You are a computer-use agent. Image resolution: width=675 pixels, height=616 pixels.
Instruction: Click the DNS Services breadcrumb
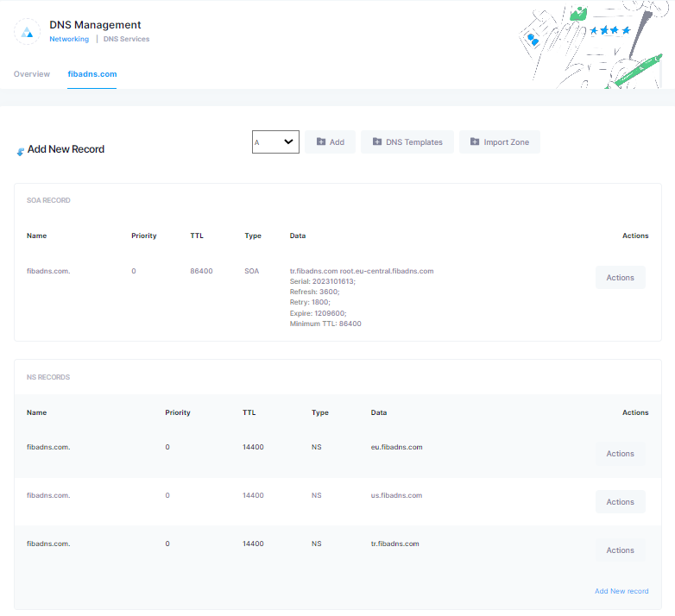point(126,39)
